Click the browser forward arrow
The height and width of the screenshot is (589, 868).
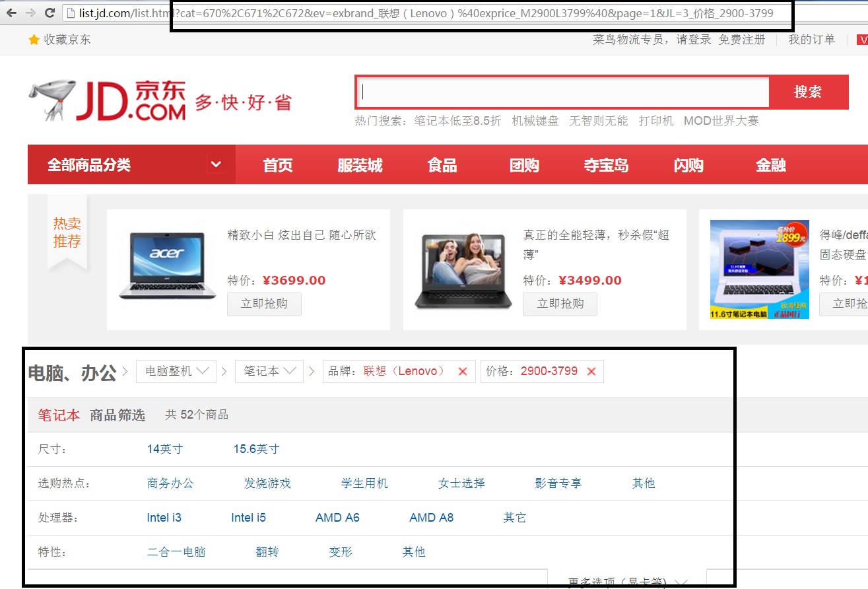coord(30,13)
